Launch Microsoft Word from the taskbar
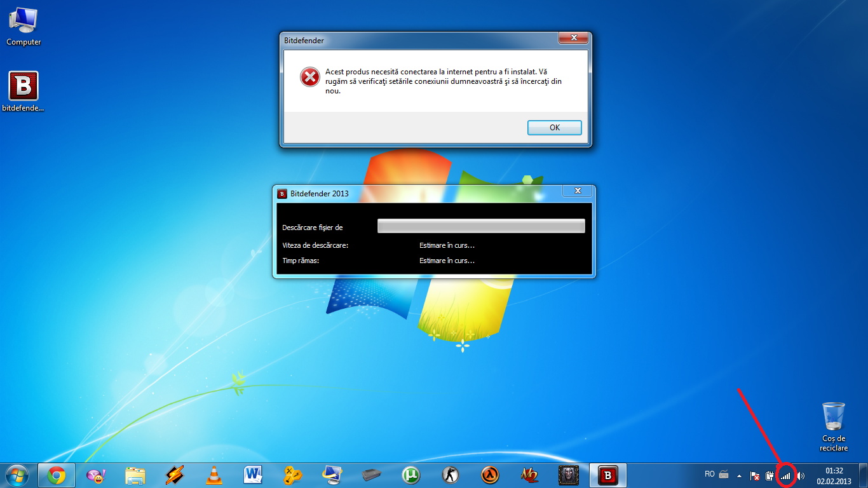 pos(254,475)
